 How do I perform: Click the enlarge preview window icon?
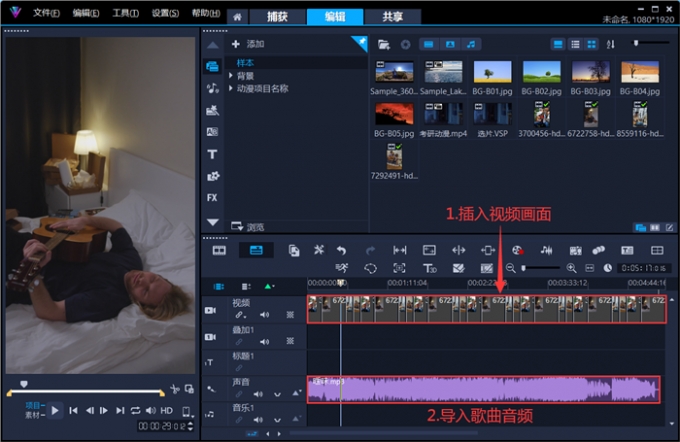(x=189, y=389)
